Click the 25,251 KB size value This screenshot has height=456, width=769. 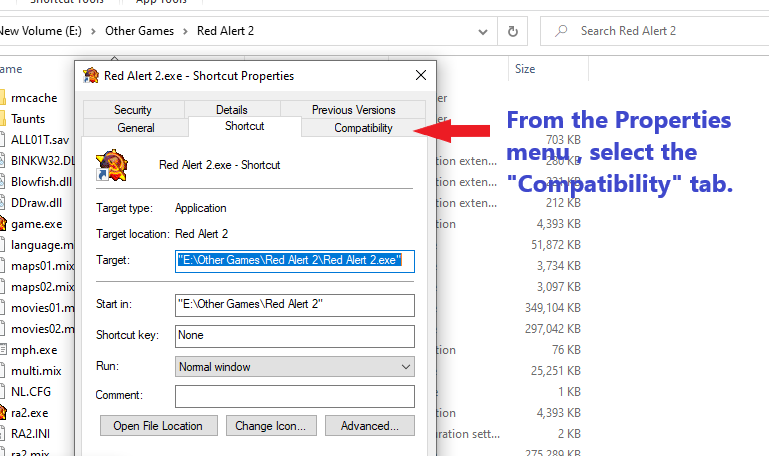(x=556, y=371)
